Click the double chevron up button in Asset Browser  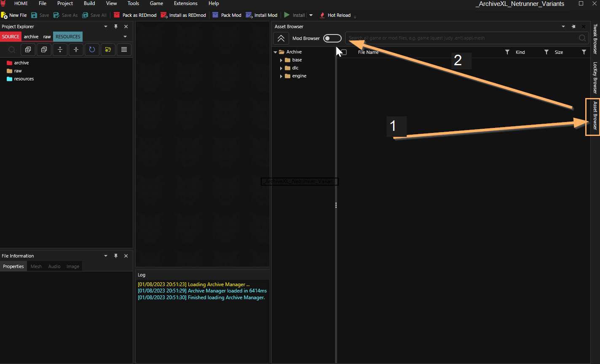pos(281,38)
